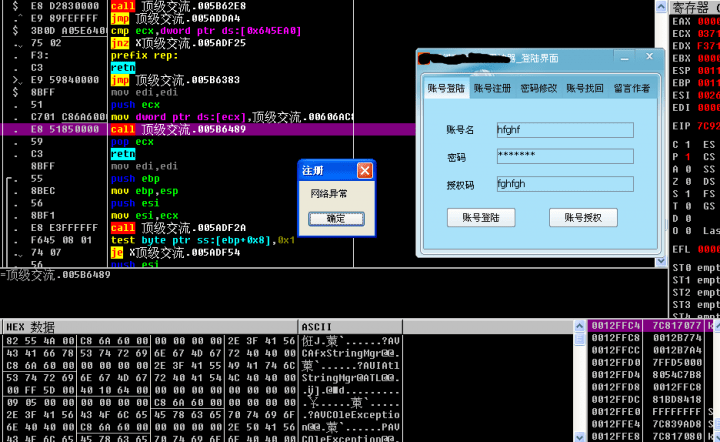The height and width of the screenshot is (442, 720).
Task: Select cmp ecx,dword ptr instruction
Action: 206,31
